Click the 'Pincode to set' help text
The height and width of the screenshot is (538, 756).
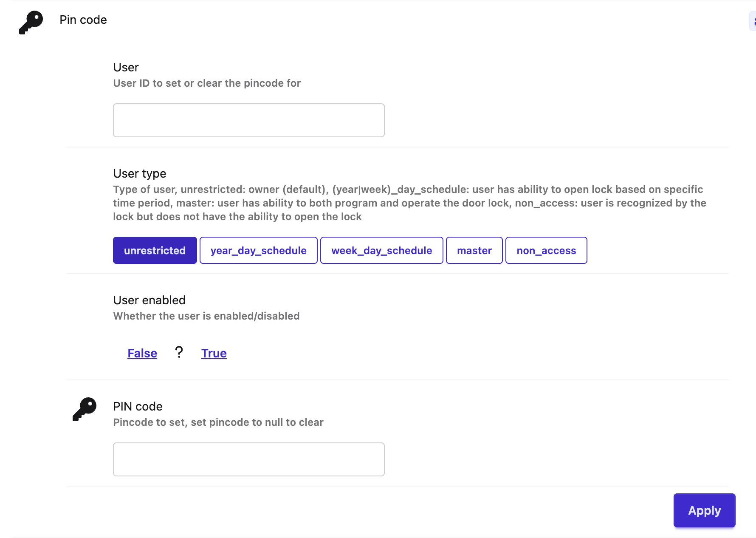tap(218, 422)
